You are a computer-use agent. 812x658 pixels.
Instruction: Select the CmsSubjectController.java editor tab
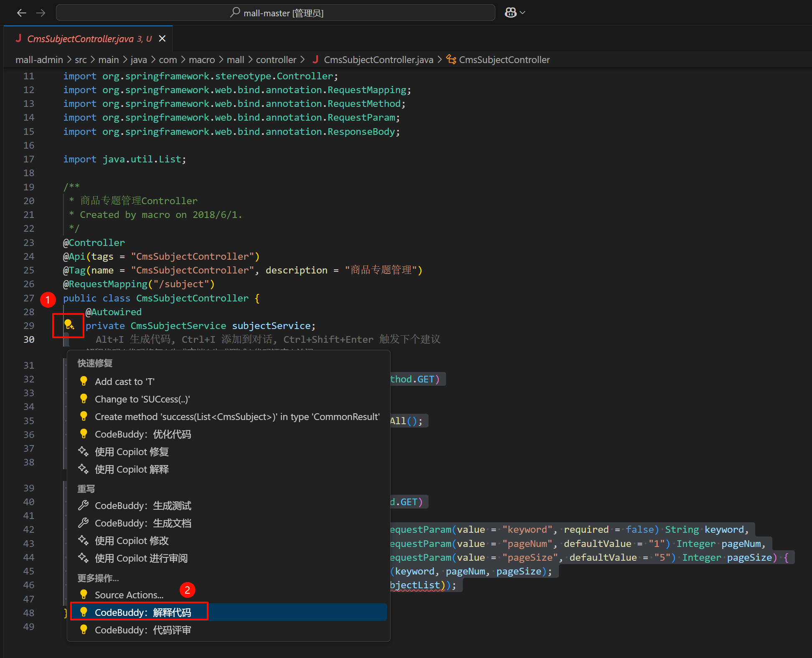click(80, 39)
